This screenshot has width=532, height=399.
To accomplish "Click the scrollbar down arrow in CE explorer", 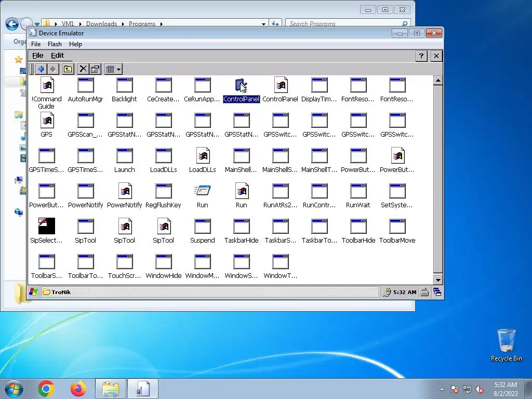I will point(438,280).
